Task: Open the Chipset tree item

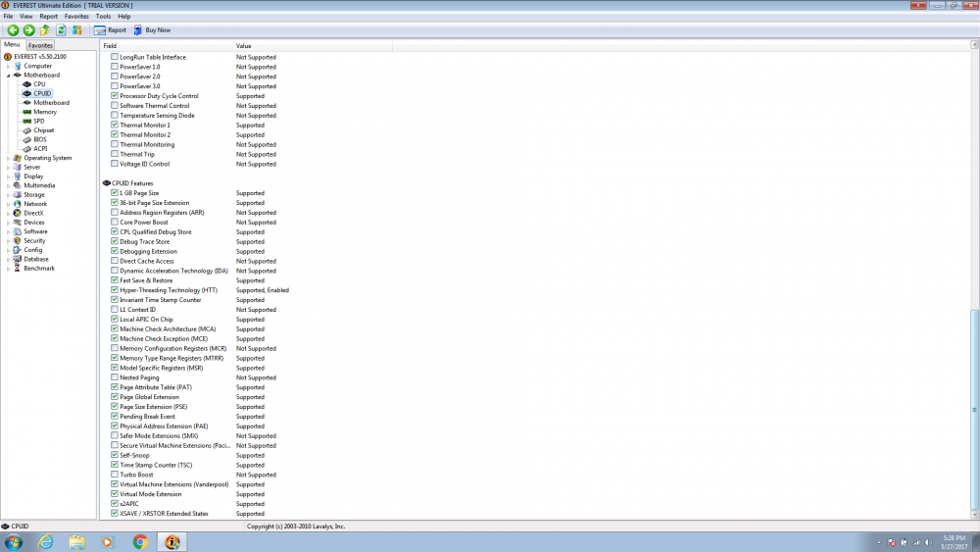Action: [x=44, y=130]
